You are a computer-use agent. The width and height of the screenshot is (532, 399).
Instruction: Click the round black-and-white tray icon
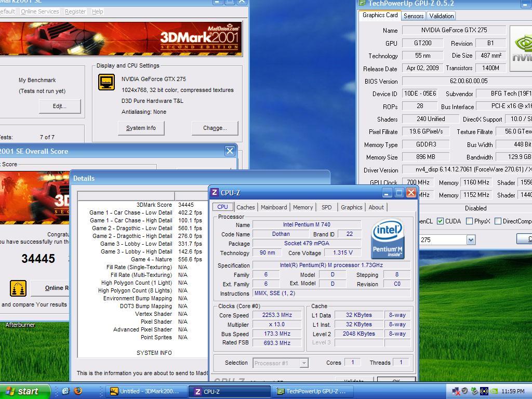(484, 392)
